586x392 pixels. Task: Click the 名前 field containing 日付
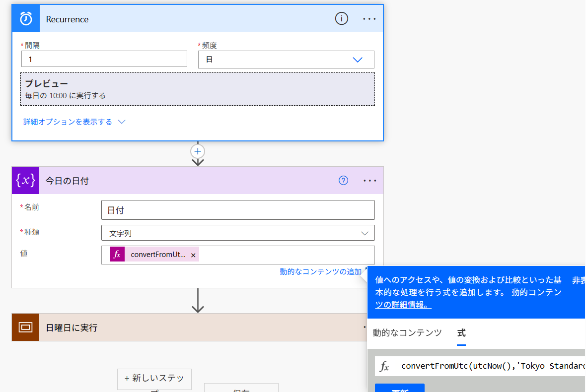(238, 210)
